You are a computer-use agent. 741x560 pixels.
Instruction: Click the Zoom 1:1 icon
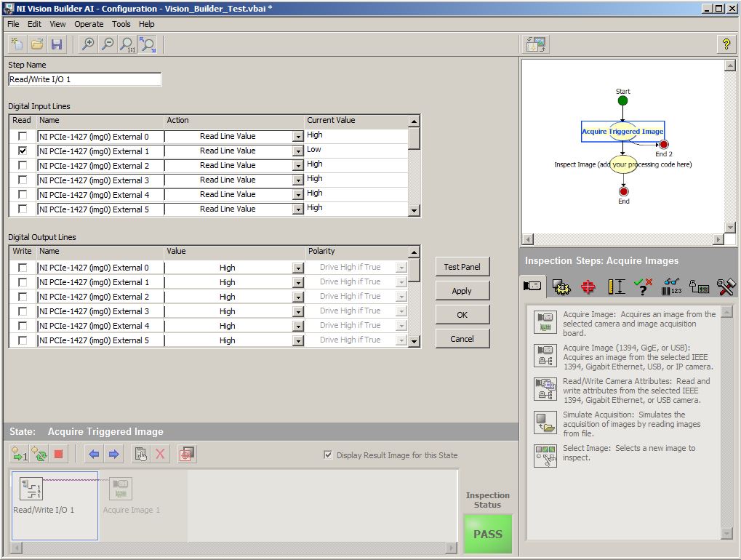127,44
